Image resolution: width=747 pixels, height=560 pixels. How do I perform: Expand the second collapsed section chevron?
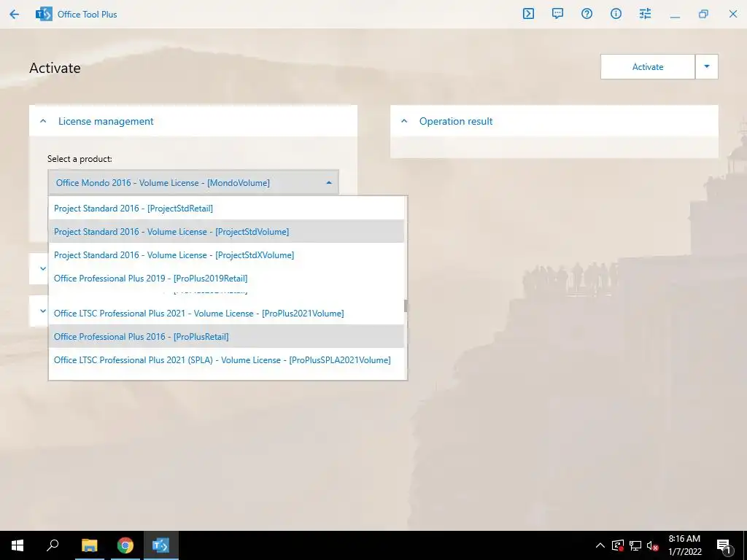click(43, 268)
